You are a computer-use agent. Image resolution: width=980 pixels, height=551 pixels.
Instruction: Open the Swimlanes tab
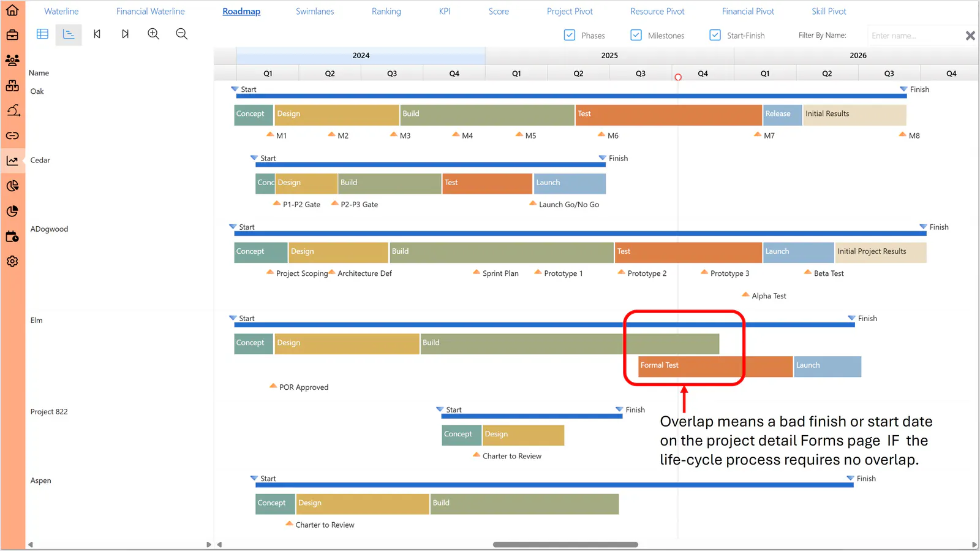315,11
